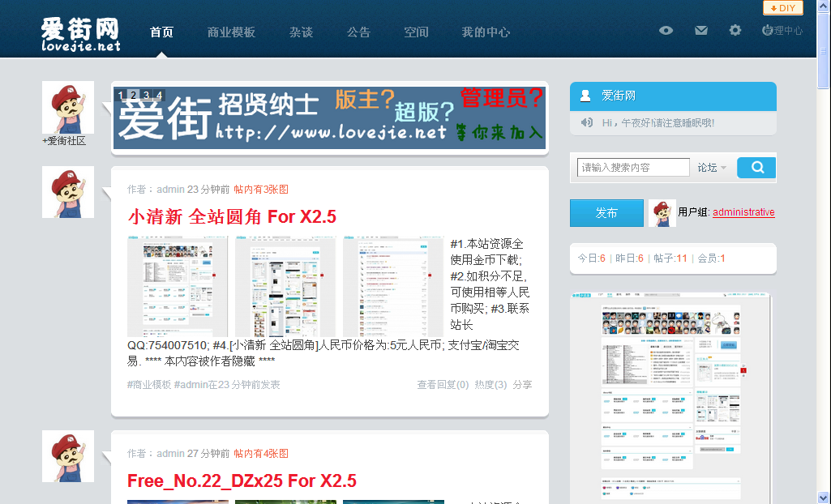Click the eye icon in the top navbar
Viewport: 831px width, 504px height.
point(666,30)
